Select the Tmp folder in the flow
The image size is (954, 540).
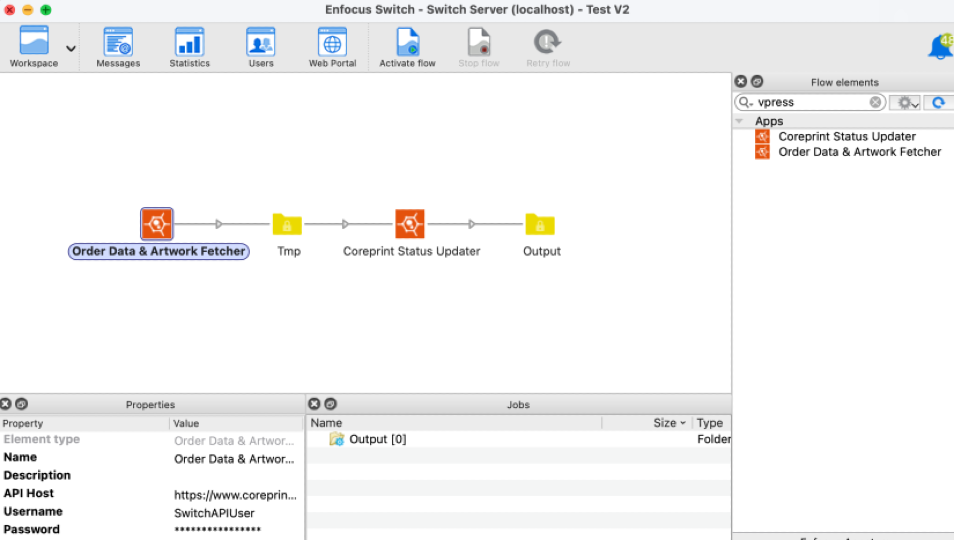click(x=287, y=224)
